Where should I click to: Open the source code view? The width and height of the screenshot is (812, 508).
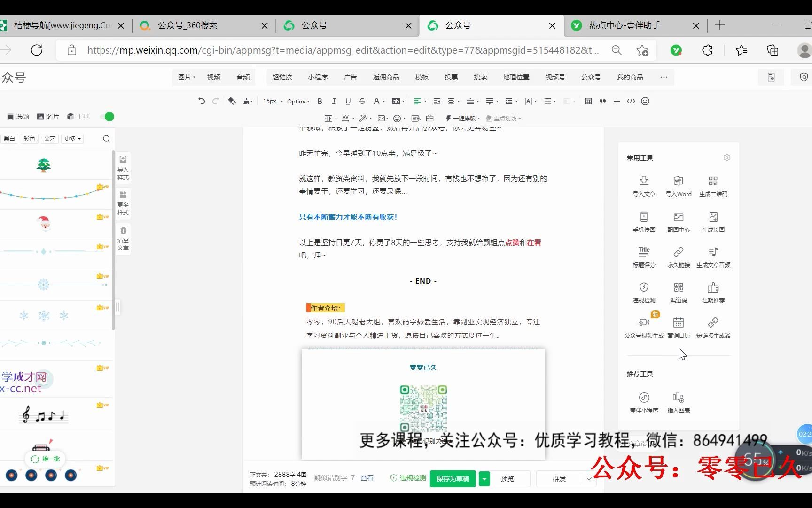(631, 101)
